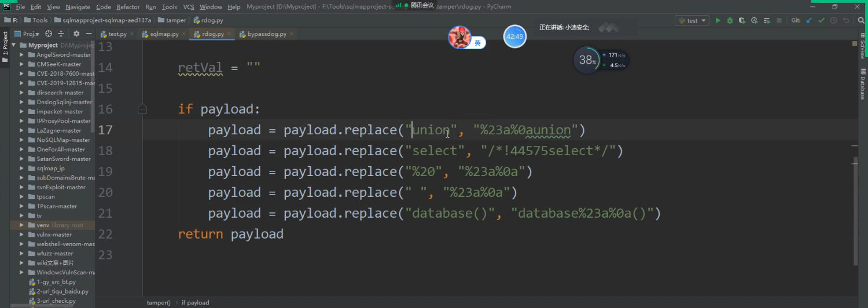Close the test.py editor tab
The height and width of the screenshot is (308, 868).
pos(132,34)
